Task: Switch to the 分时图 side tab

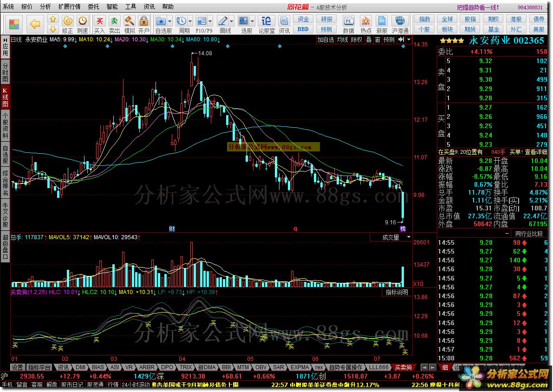Action: (x=5, y=72)
